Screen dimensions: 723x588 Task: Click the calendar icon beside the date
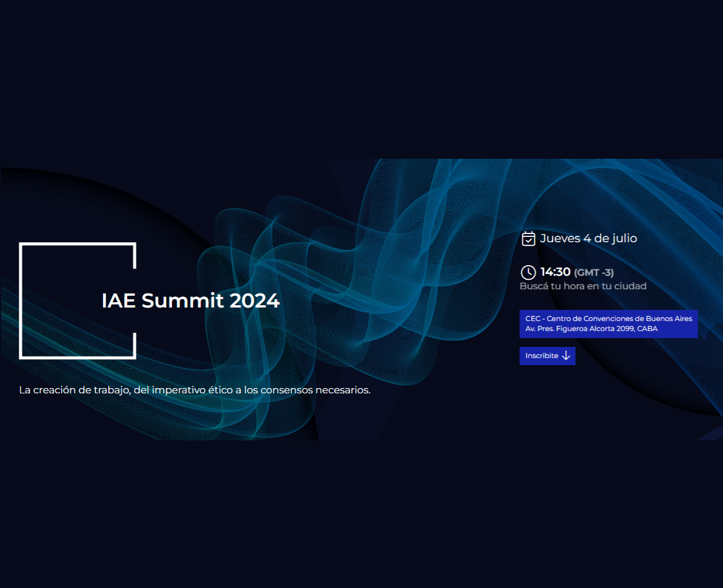pyautogui.click(x=528, y=238)
